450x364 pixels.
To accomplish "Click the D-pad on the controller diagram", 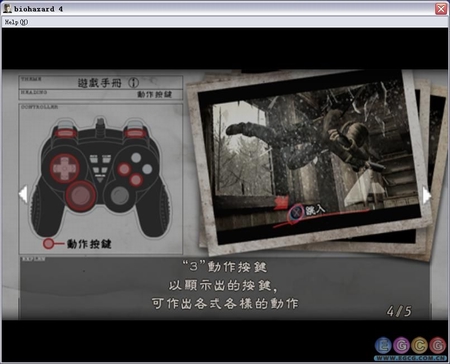I will point(64,168).
